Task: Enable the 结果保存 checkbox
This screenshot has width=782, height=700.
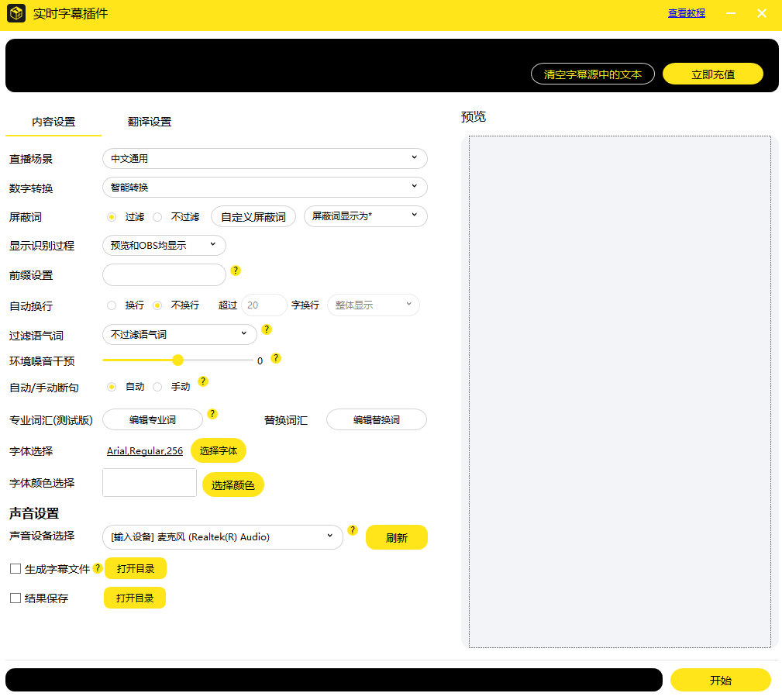Action: tap(14, 598)
